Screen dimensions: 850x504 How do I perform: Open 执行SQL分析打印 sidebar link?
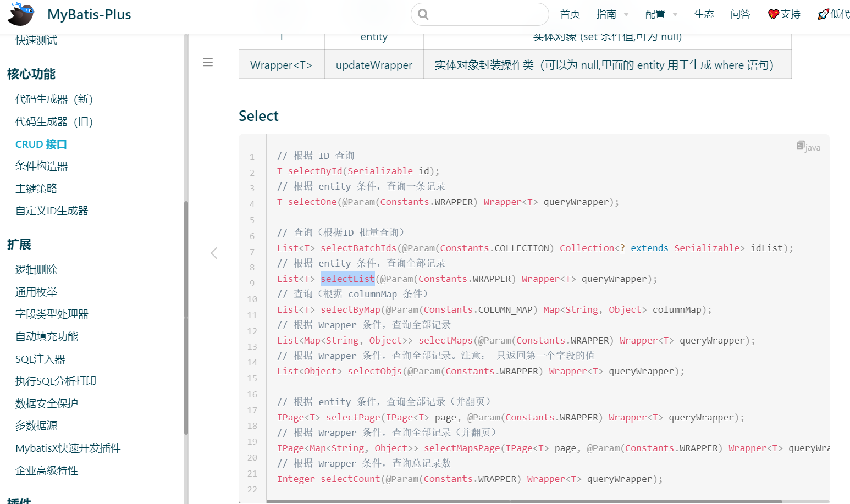56,381
